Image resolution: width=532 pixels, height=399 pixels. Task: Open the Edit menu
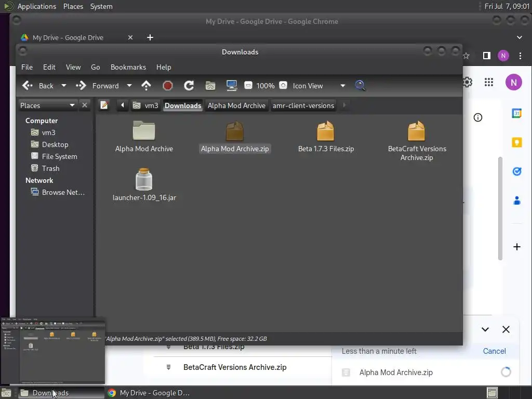click(49, 67)
